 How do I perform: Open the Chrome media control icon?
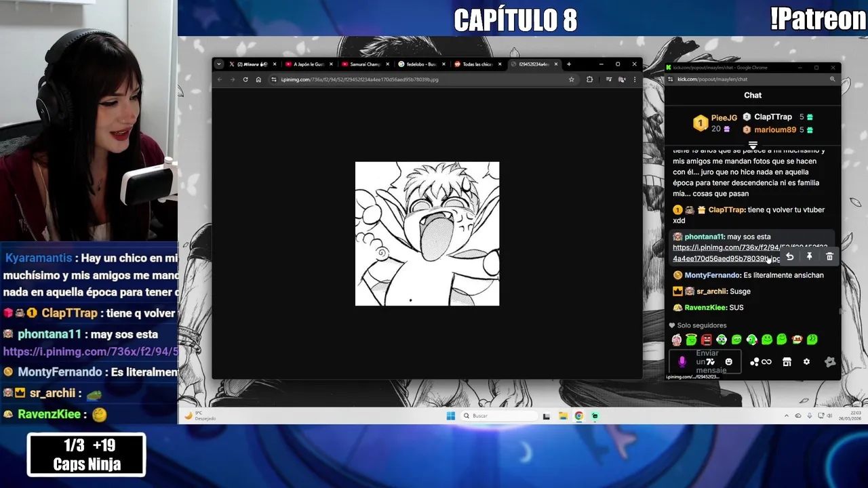coord(609,79)
